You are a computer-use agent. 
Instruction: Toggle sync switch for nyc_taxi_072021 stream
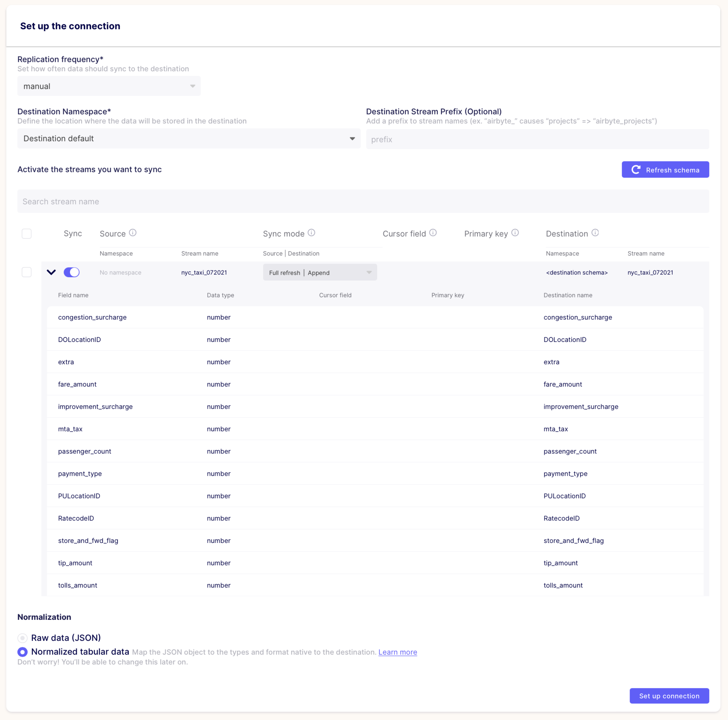click(71, 272)
